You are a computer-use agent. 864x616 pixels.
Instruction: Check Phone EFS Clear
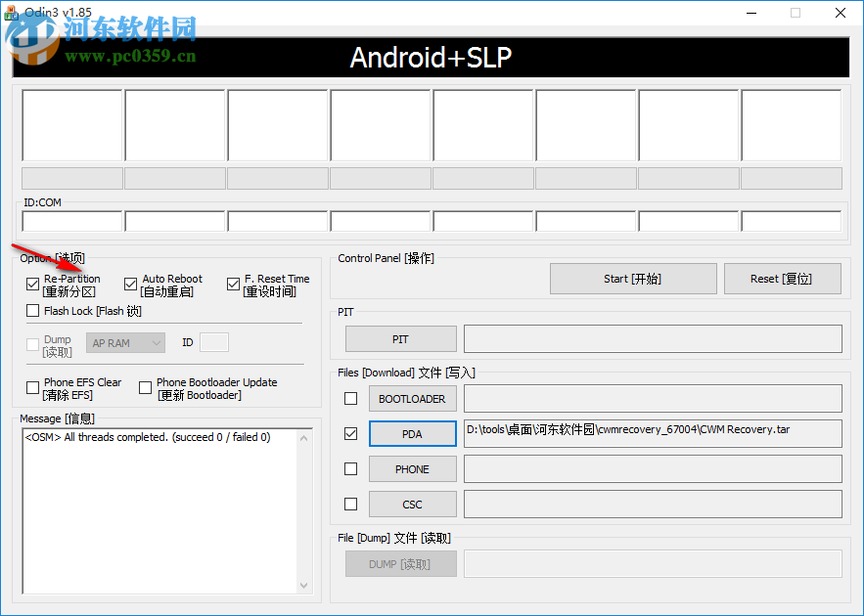pos(33,387)
